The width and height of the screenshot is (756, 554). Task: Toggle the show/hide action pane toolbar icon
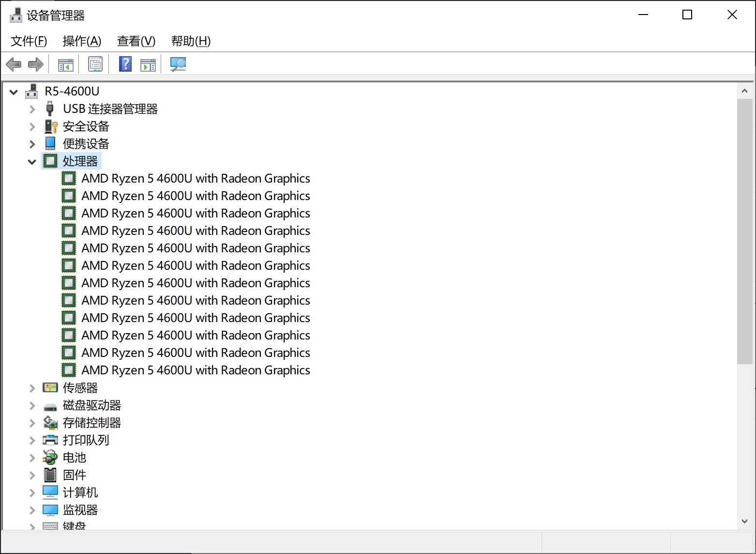point(148,64)
